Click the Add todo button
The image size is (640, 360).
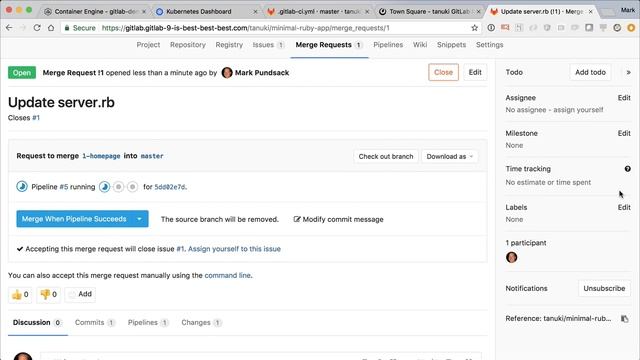tap(590, 72)
